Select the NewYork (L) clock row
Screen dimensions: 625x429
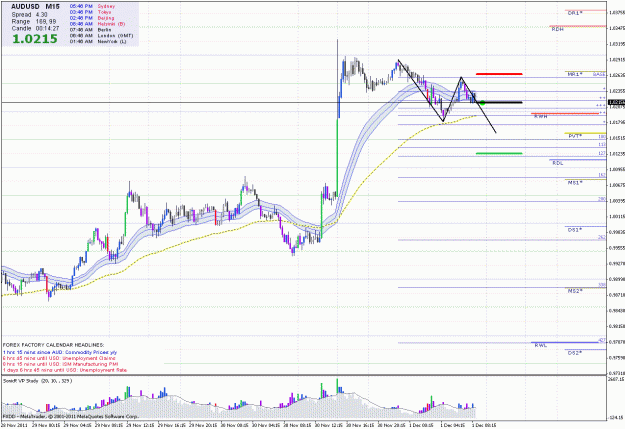98,41
